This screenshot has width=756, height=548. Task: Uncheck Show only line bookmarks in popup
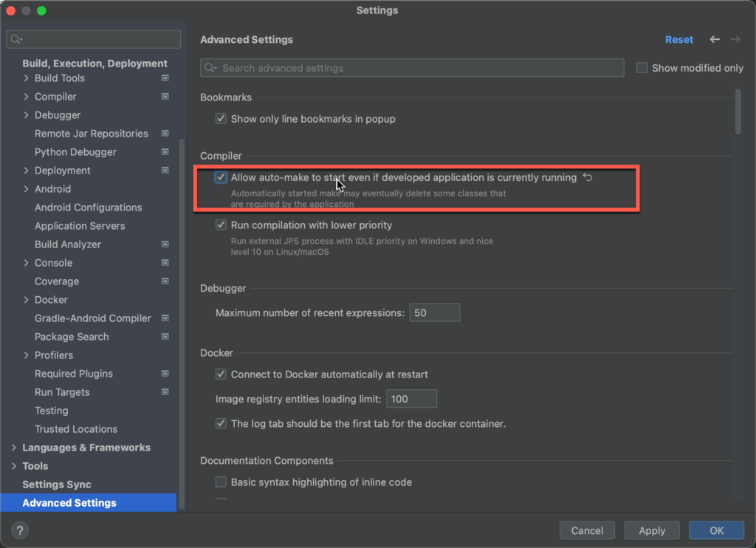pyautogui.click(x=221, y=119)
